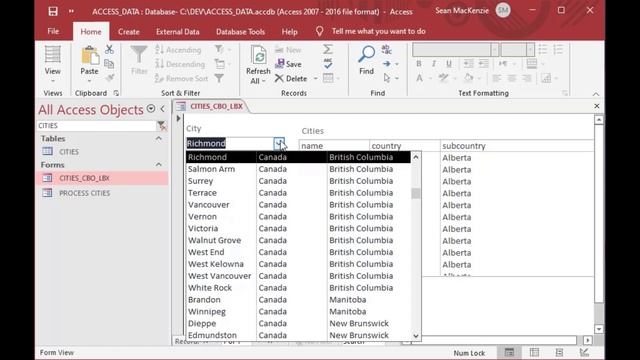The width and height of the screenshot is (640, 360).
Task: Click the Toggle Filter funnel icon
Action: pos(219,78)
